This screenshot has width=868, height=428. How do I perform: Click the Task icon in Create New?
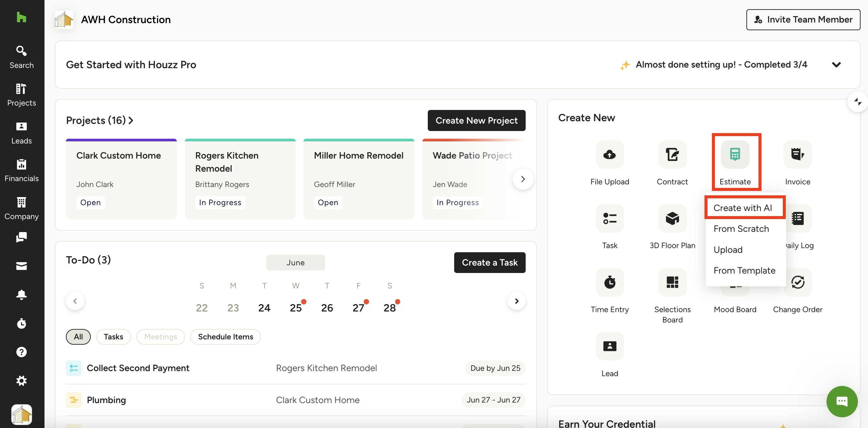[x=610, y=218]
